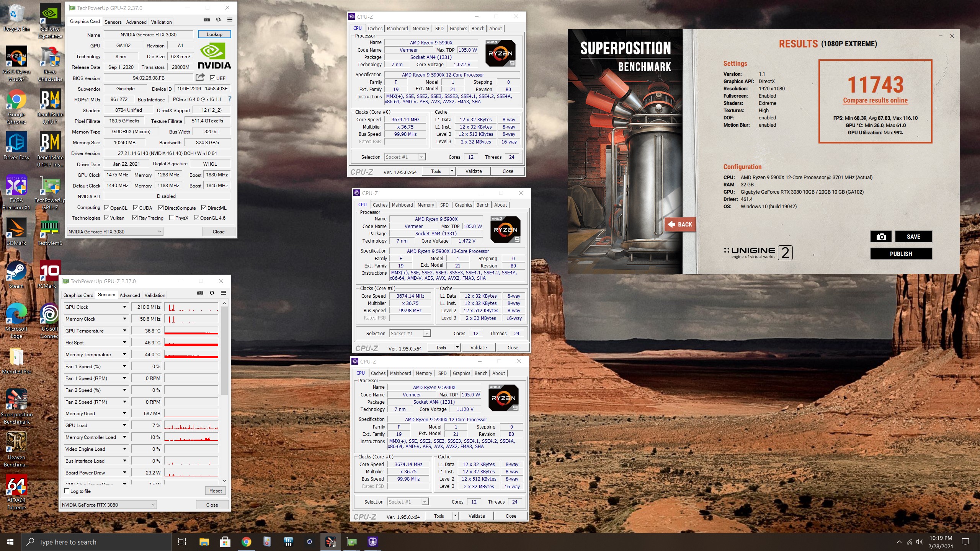Expand Hot Spot sensor dropdown
Viewport: 980px width, 551px height.
tap(124, 342)
